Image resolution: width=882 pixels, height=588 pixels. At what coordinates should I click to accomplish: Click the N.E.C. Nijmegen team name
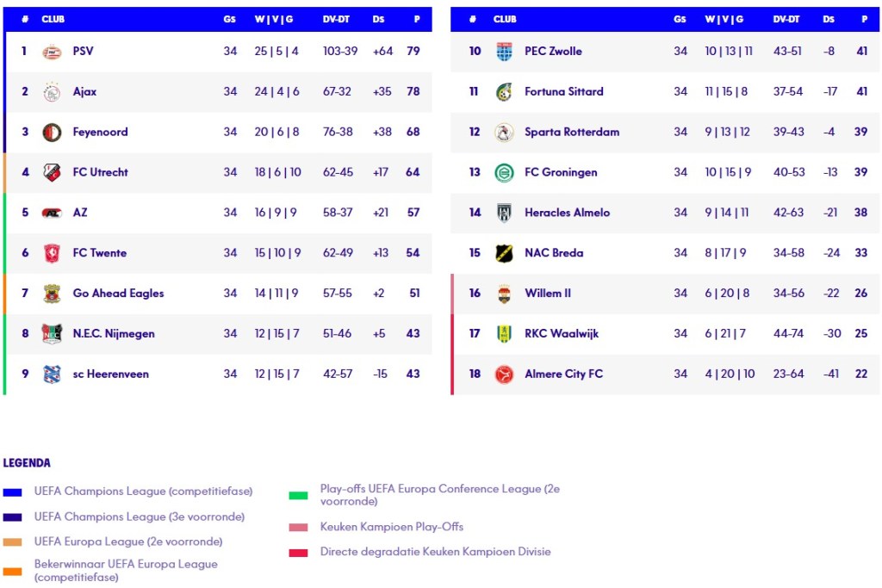114,334
